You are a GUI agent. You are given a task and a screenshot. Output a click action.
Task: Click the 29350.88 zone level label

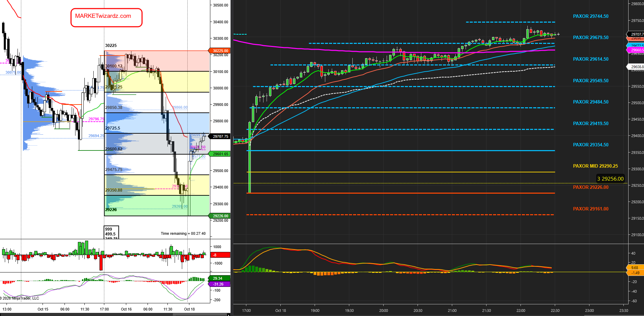tap(114, 190)
